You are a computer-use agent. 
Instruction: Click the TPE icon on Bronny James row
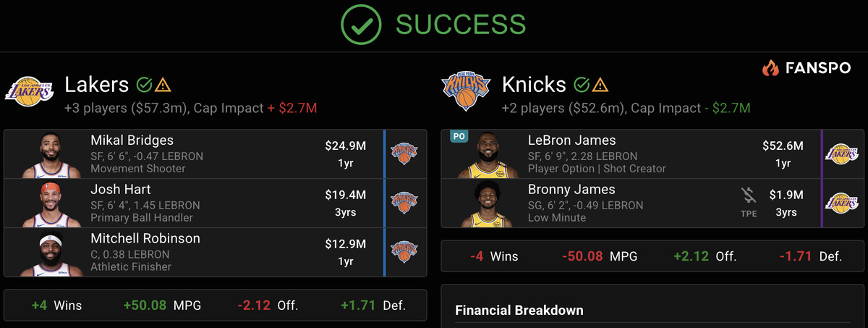(749, 202)
